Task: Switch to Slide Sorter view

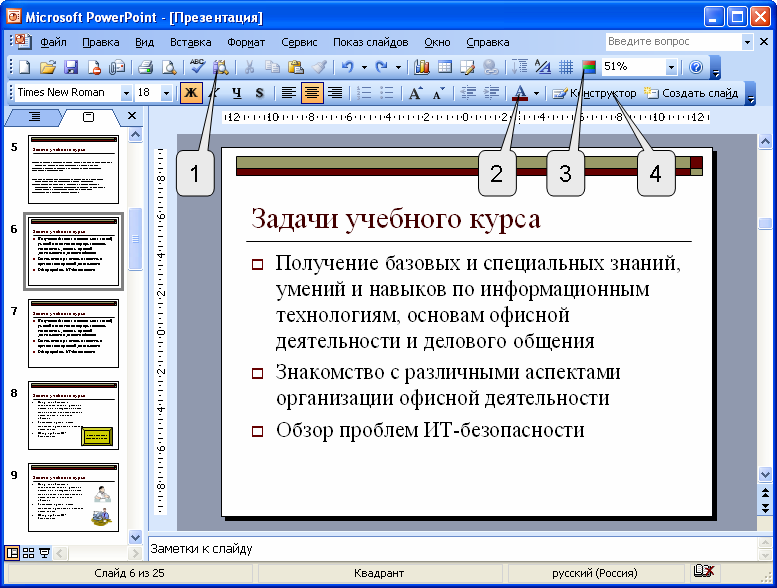Action: pyautogui.click(x=28, y=552)
